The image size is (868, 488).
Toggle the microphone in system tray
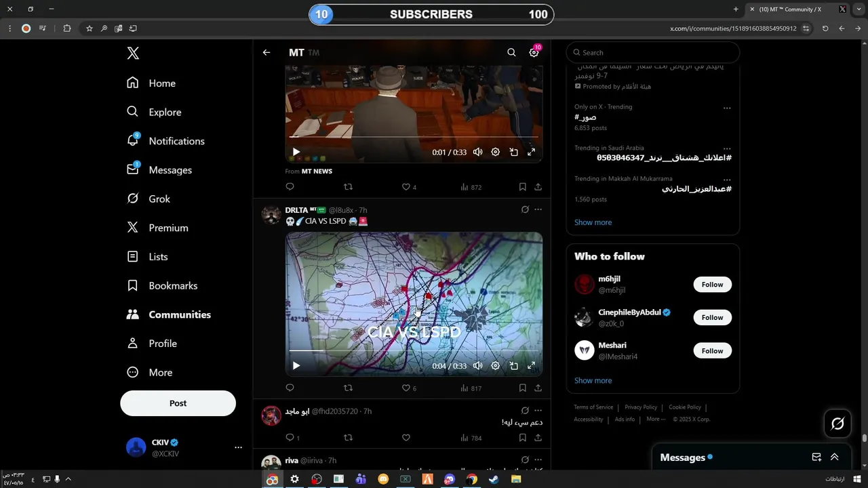(57, 479)
